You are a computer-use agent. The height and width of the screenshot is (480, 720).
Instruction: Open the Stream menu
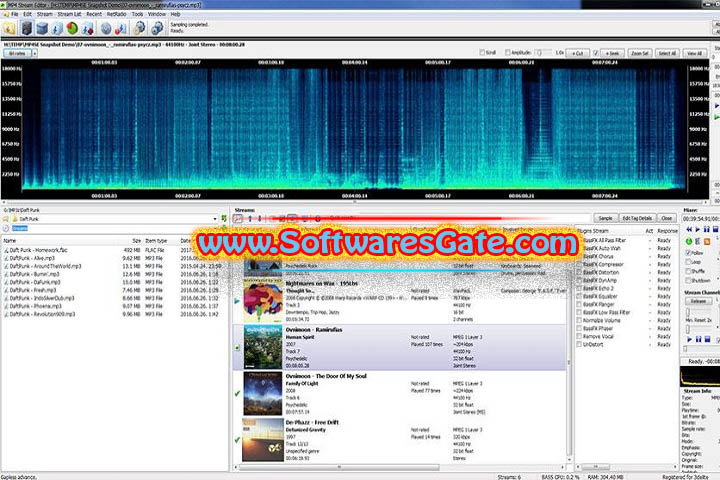[45, 14]
